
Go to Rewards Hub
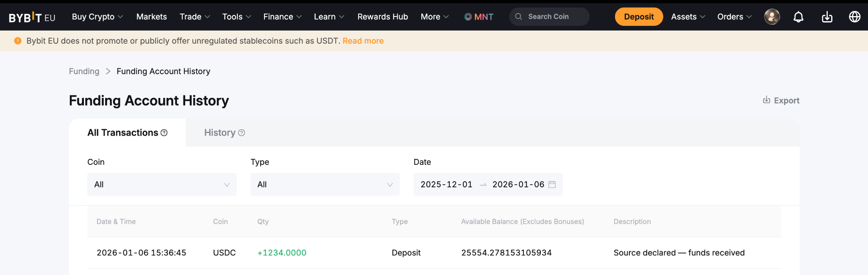click(x=382, y=17)
